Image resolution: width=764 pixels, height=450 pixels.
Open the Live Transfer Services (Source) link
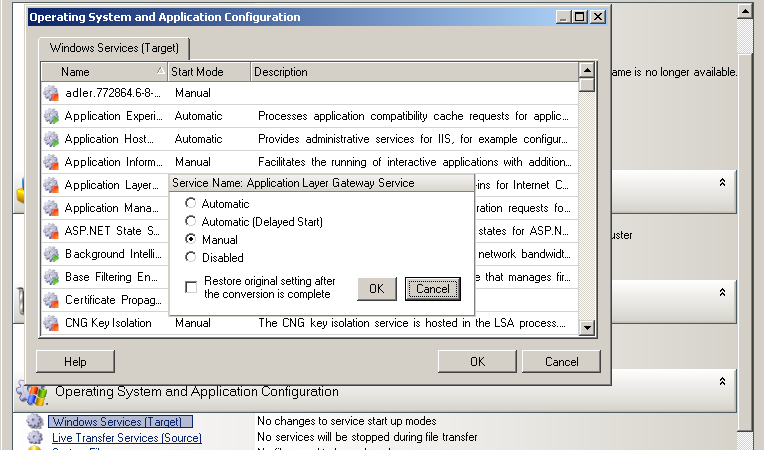(x=126, y=438)
